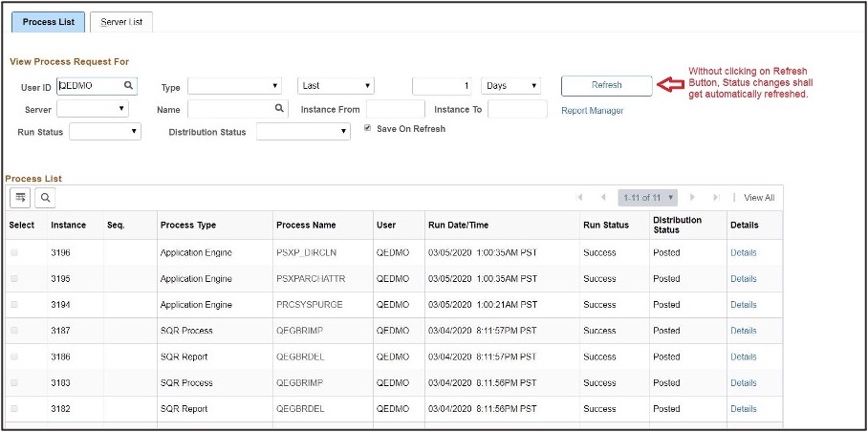Screen dimensions: 868x432
Task: Click the User column header
Action: click(x=386, y=226)
